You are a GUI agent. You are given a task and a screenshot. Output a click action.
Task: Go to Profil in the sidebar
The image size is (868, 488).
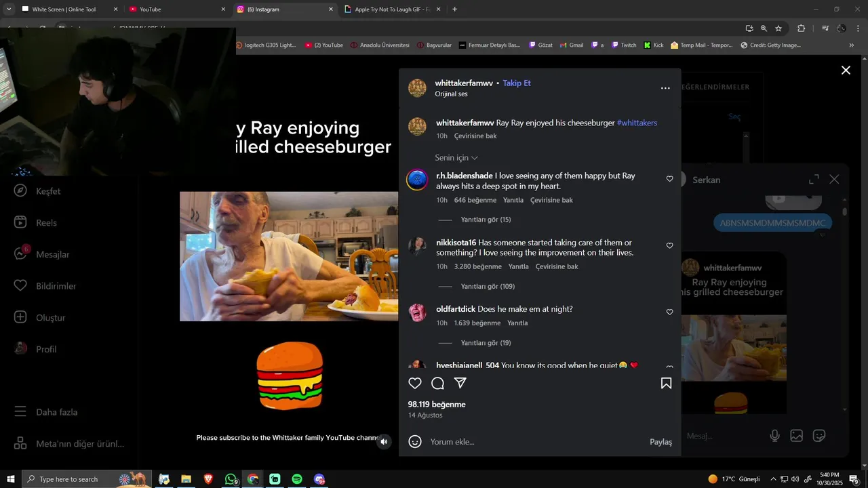[35, 349]
